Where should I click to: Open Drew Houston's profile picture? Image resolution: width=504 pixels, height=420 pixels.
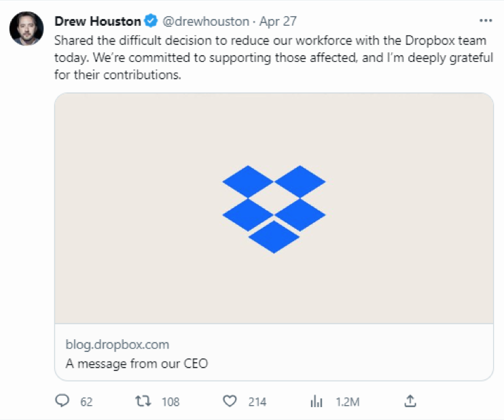pyautogui.click(x=26, y=29)
